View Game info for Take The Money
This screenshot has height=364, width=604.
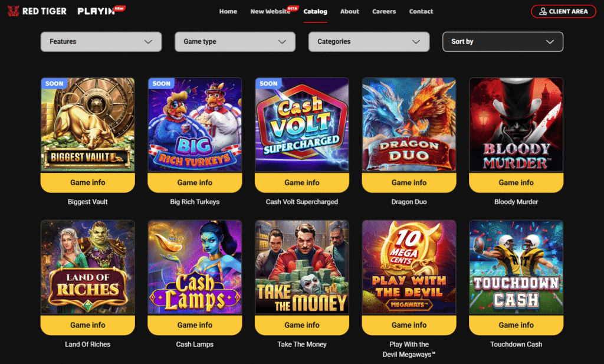coord(302,325)
